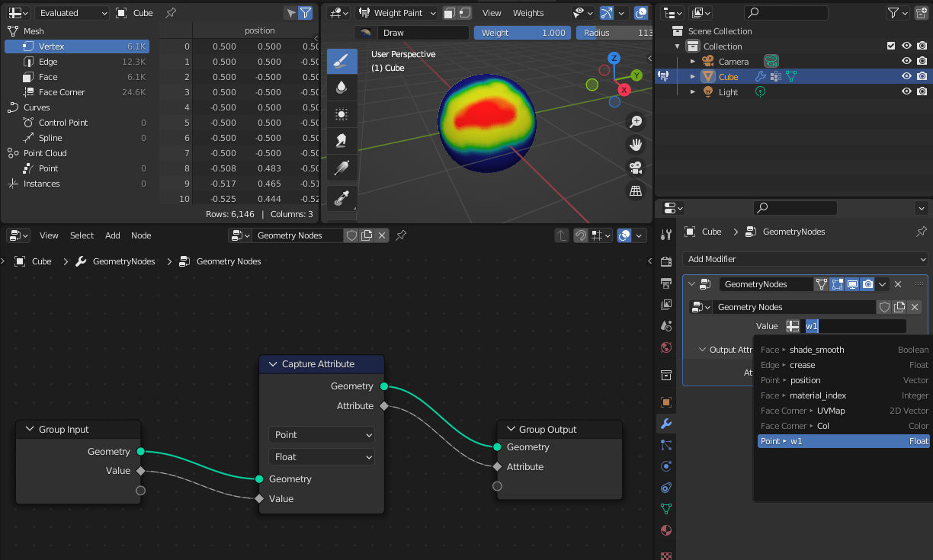Click the outliner search field
The width and height of the screenshot is (933, 560).
tap(785, 12)
